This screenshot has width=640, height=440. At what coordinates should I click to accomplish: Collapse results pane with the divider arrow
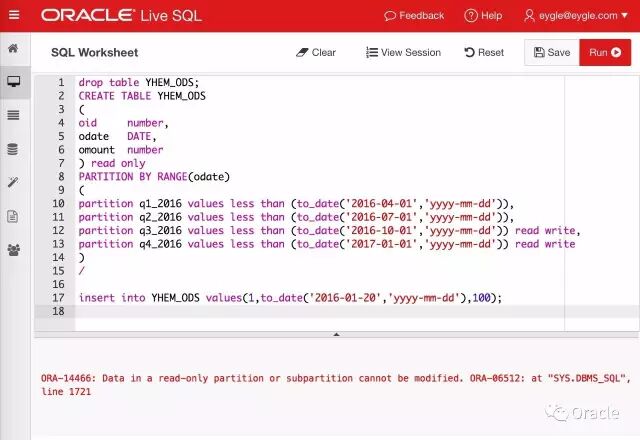point(336,334)
